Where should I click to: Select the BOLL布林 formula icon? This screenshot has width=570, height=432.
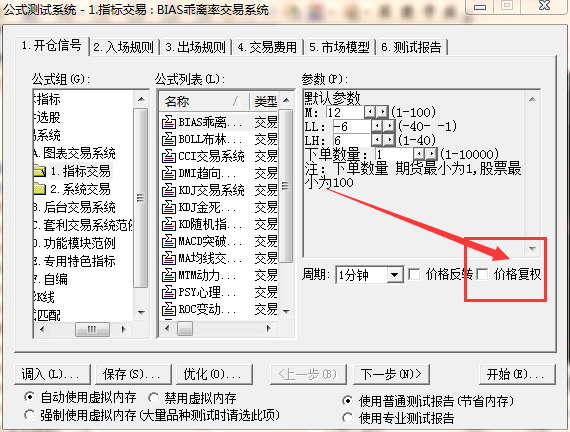point(169,139)
